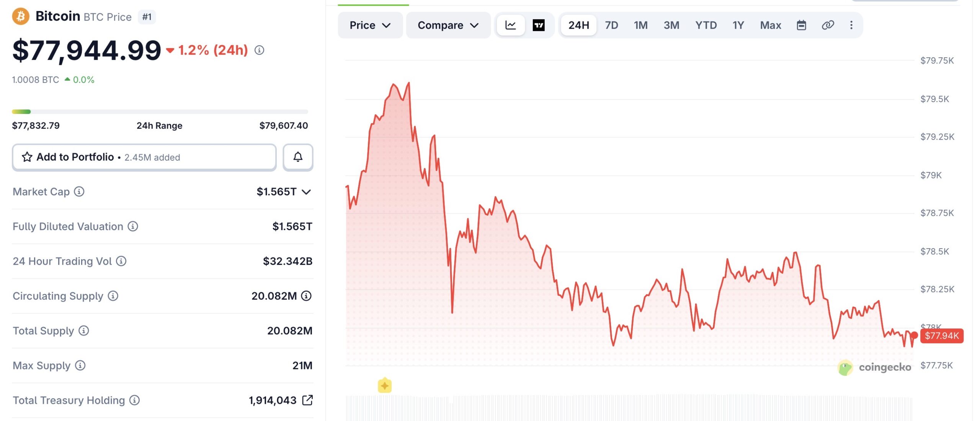Image resolution: width=980 pixels, height=421 pixels.
Task: Select the YTD time range
Action: coord(706,25)
